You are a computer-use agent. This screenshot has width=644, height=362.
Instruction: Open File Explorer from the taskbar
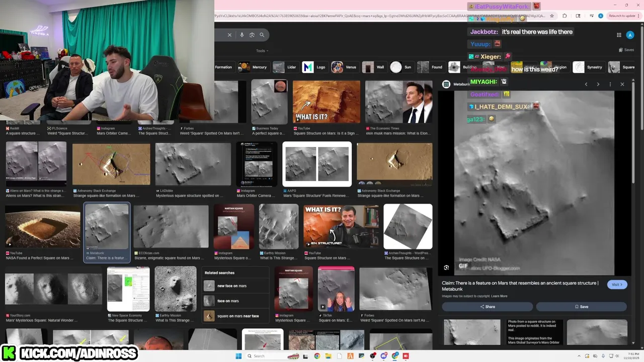click(x=328, y=356)
